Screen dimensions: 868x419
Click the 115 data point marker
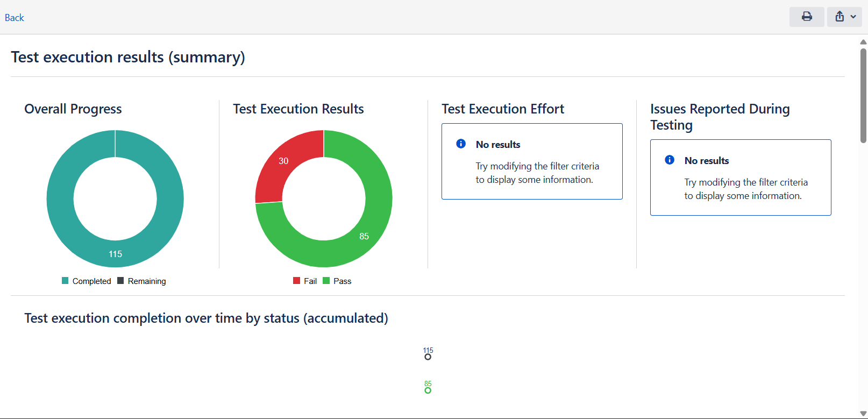click(428, 357)
